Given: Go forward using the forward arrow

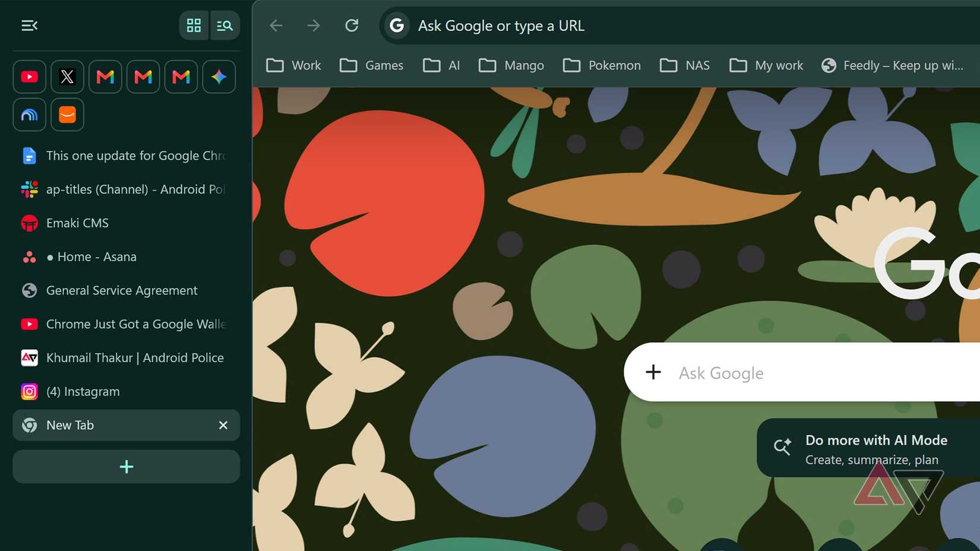Looking at the screenshot, I should coord(314,26).
